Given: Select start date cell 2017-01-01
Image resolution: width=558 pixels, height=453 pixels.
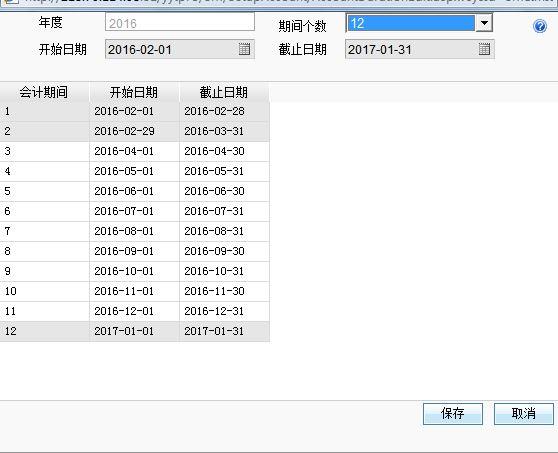Looking at the screenshot, I should coord(134,331).
